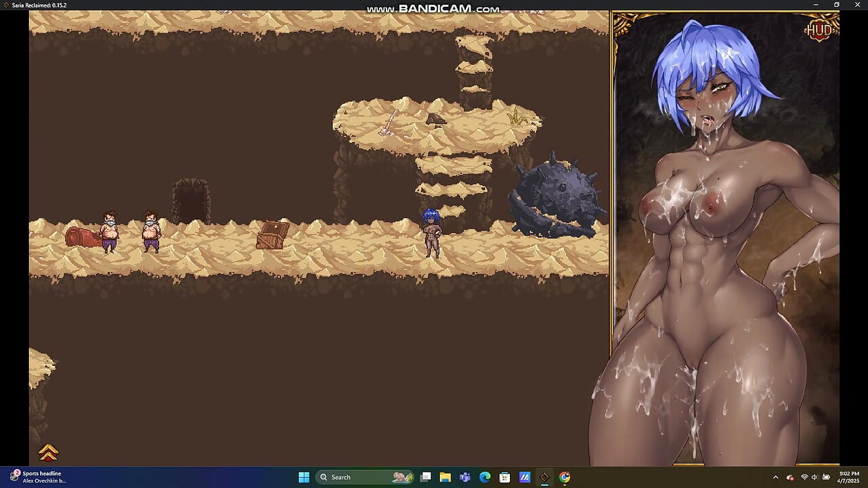Close the Saria Reclaimed window
This screenshot has width=868, height=488.
coord(857,5)
